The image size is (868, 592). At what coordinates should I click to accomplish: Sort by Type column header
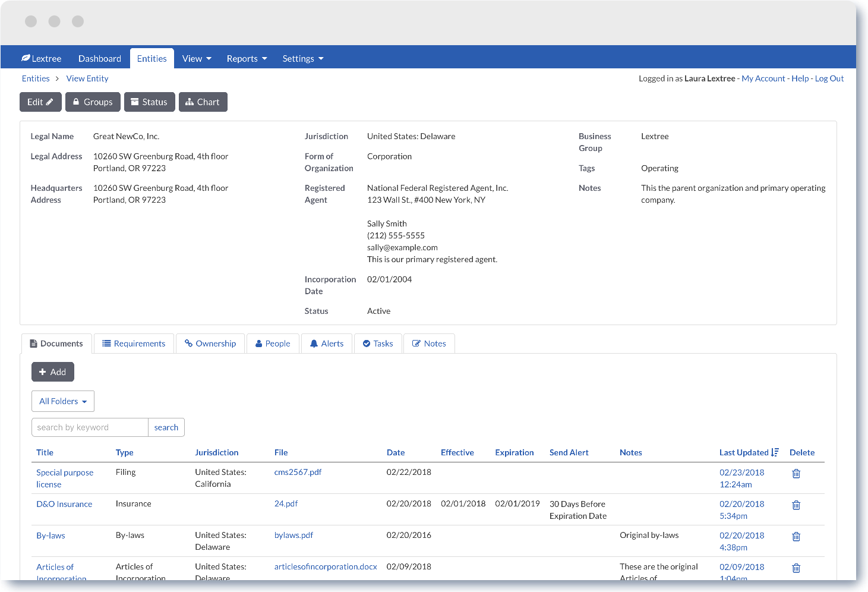click(124, 452)
